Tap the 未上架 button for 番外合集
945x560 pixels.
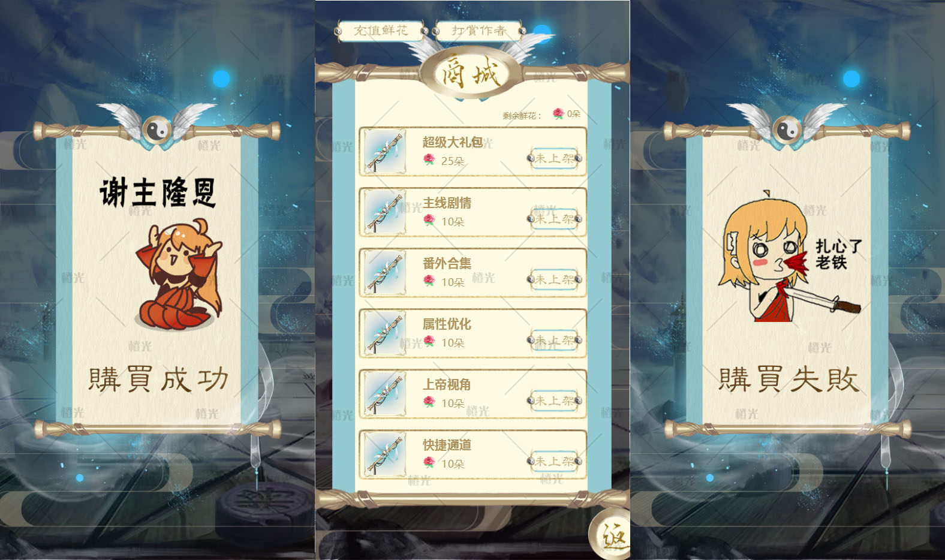click(x=555, y=279)
